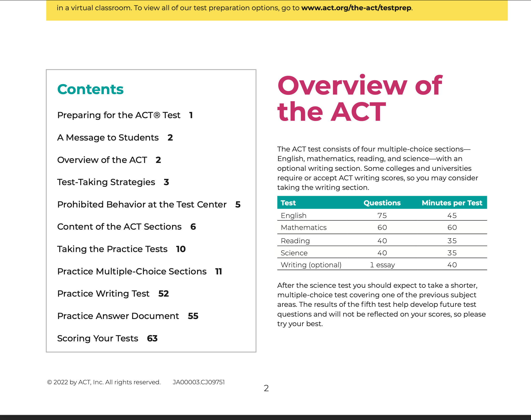
Task: Open 'Prohibited Behavior at the Test Center' entry
Action: pos(142,205)
